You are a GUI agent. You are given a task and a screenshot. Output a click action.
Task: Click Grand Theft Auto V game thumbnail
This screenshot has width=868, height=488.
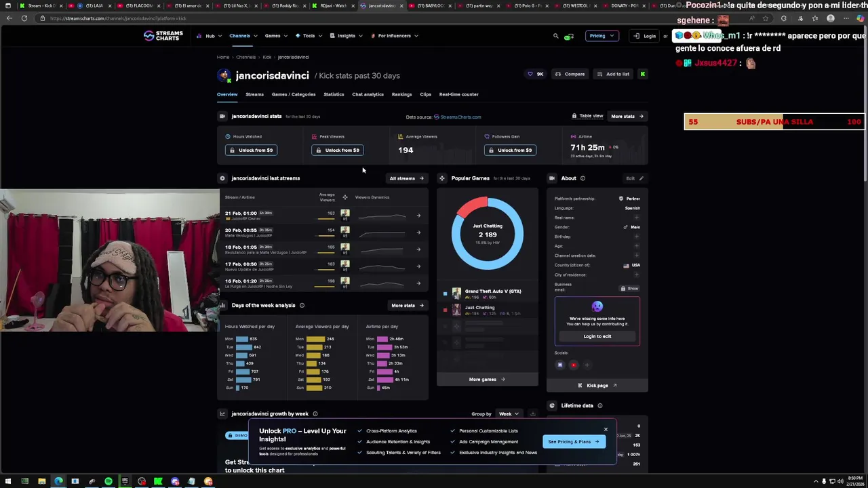click(456, 293)
